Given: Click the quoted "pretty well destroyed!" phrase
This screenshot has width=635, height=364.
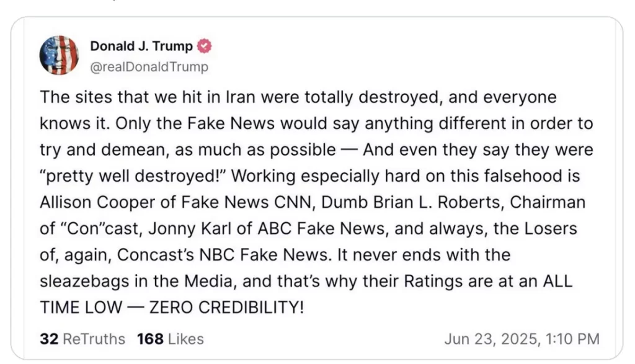Looking at the screenshot, I should 141,176.
